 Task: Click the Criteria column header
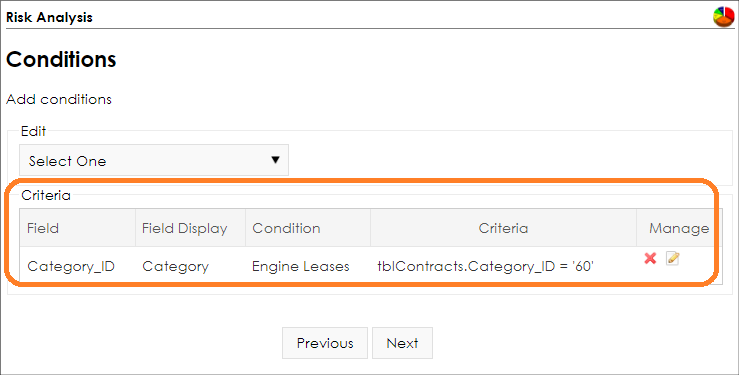(x=503, y=228)
